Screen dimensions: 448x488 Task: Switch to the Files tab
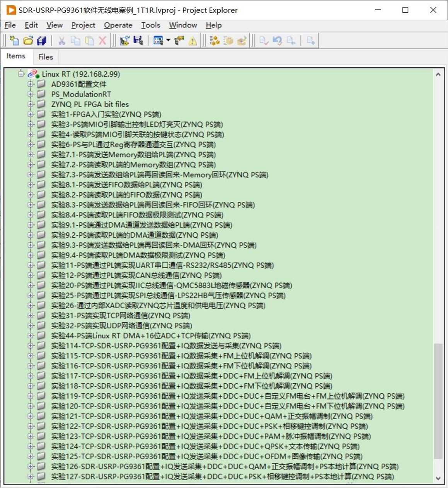coord(46,57)
